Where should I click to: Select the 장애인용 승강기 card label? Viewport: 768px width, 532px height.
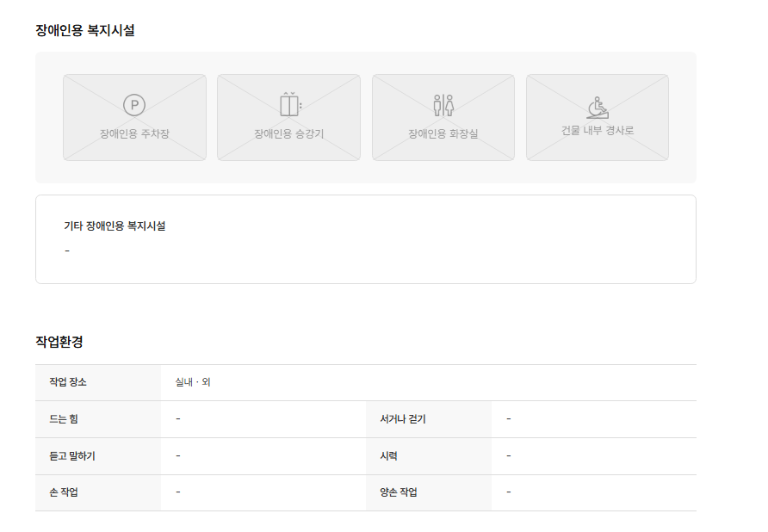288,133
